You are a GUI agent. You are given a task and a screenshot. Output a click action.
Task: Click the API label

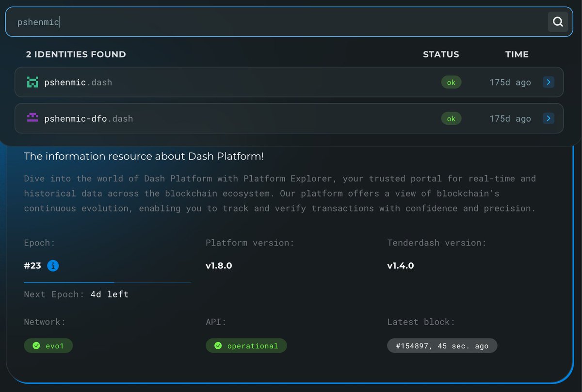[x=216, y=322]
